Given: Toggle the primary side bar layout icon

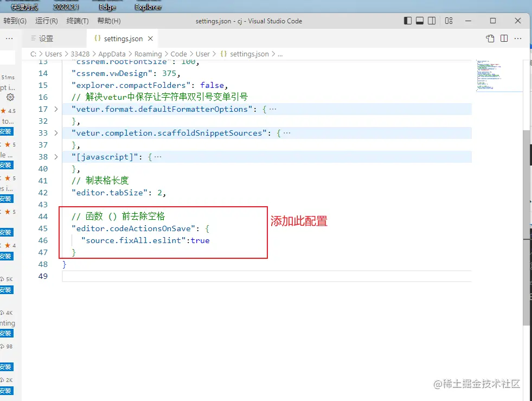Looking at the screenshot, I should click(407, 21).
